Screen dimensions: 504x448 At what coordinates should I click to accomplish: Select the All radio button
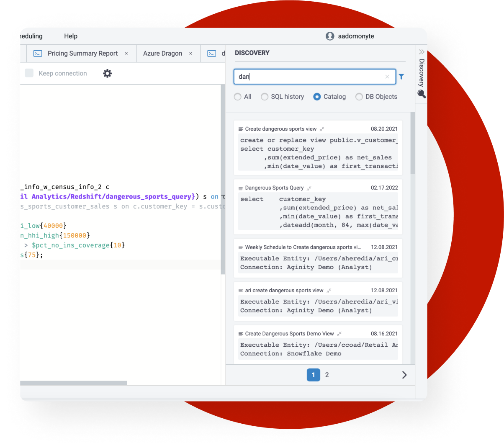click(238, 97)
